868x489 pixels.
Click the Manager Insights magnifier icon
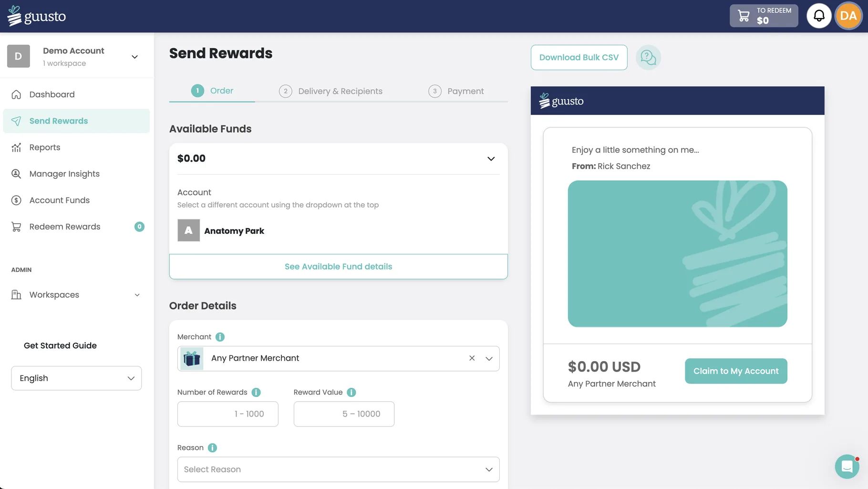[16, 174]
